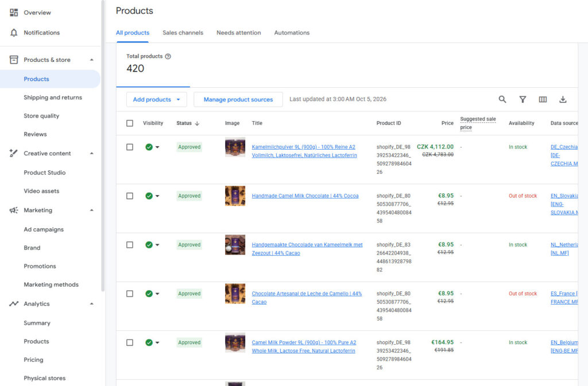Switch to the Needs attention tab

238,33
